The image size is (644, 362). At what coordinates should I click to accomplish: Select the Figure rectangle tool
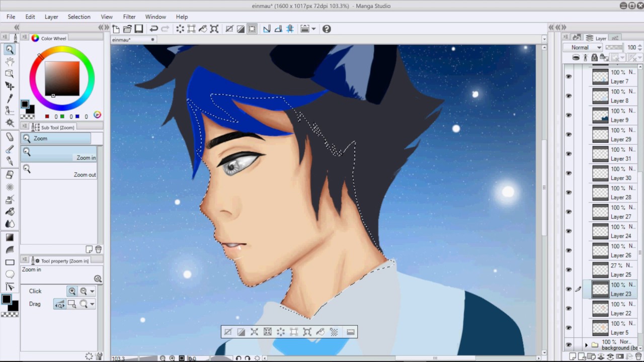pyautogui.click(x=10, y=262)
